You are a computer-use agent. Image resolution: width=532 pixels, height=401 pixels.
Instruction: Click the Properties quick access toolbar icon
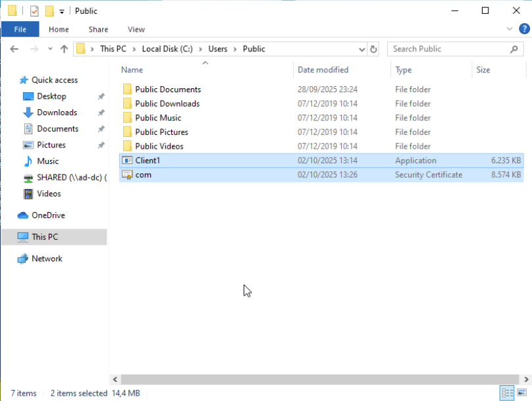pyautogui.click(x=34, y=11)
